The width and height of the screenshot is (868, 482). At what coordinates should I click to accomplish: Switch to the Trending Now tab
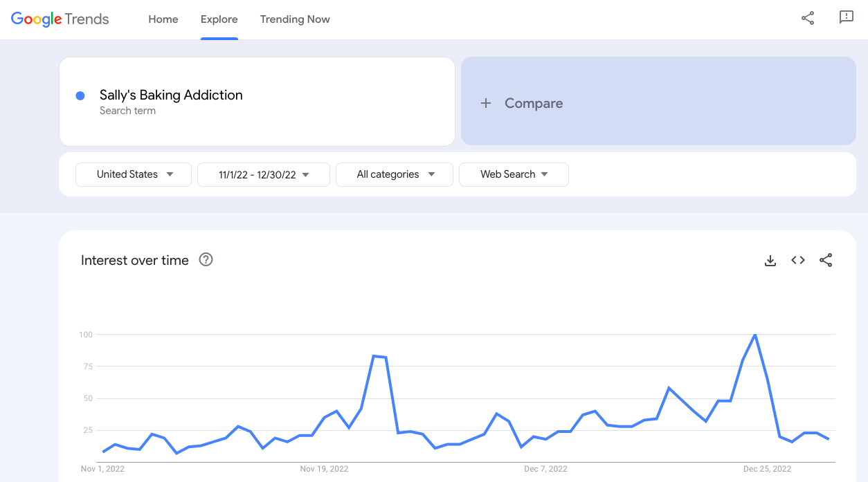pyautogui.click(x=295, y=19)
